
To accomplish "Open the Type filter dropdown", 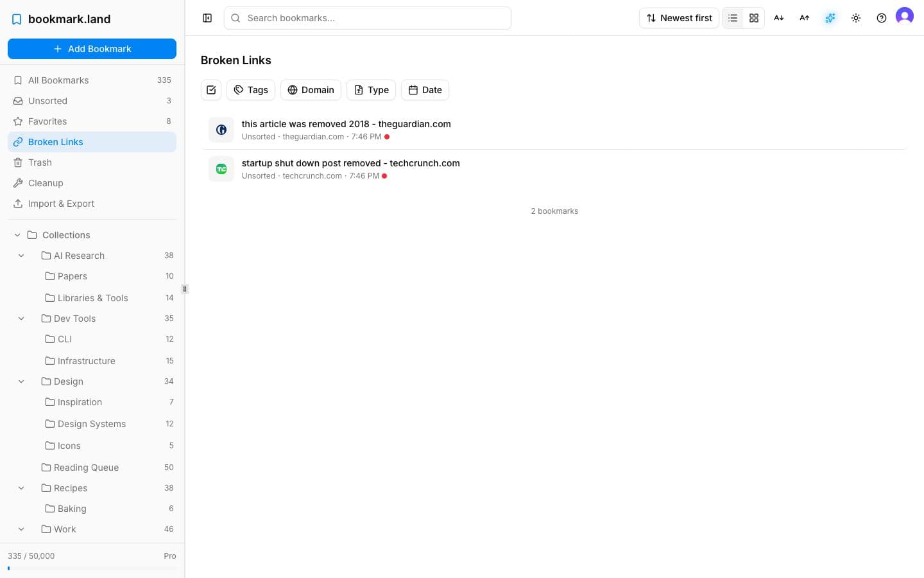I will click(x=371, y=90).
